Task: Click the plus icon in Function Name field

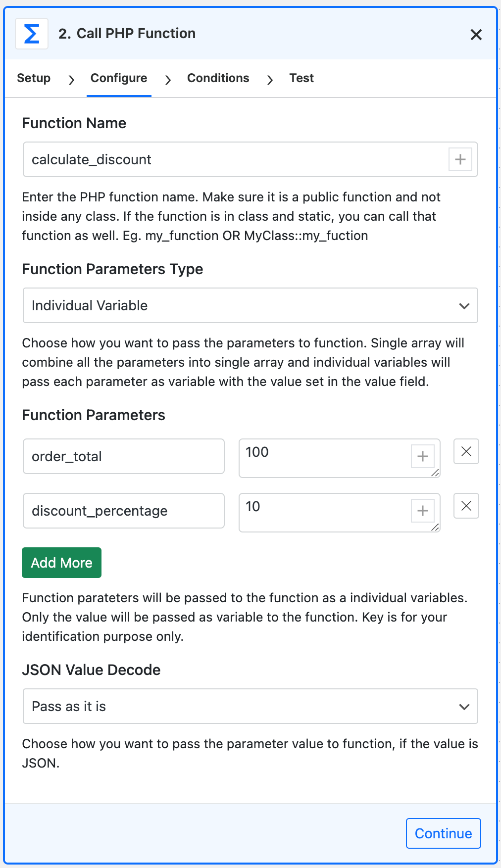Action: 460,159
